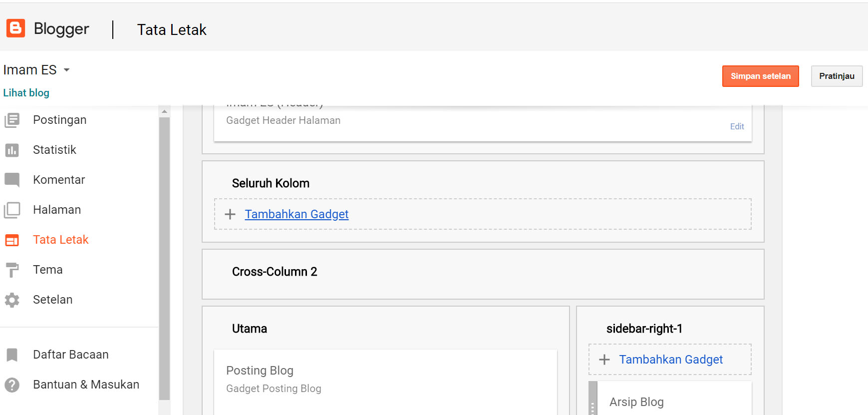868x415 pixels.
Task: Open the Tema section
Action: coord(48,270)
